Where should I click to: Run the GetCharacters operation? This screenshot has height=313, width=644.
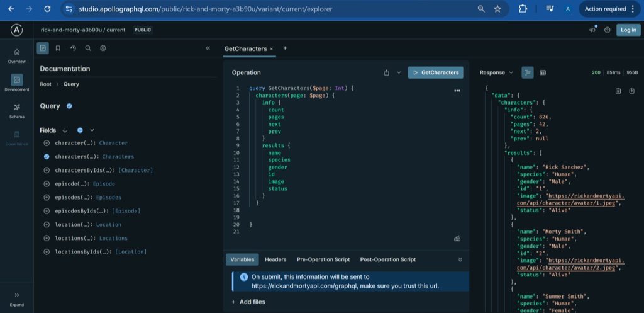click(435, 72)
